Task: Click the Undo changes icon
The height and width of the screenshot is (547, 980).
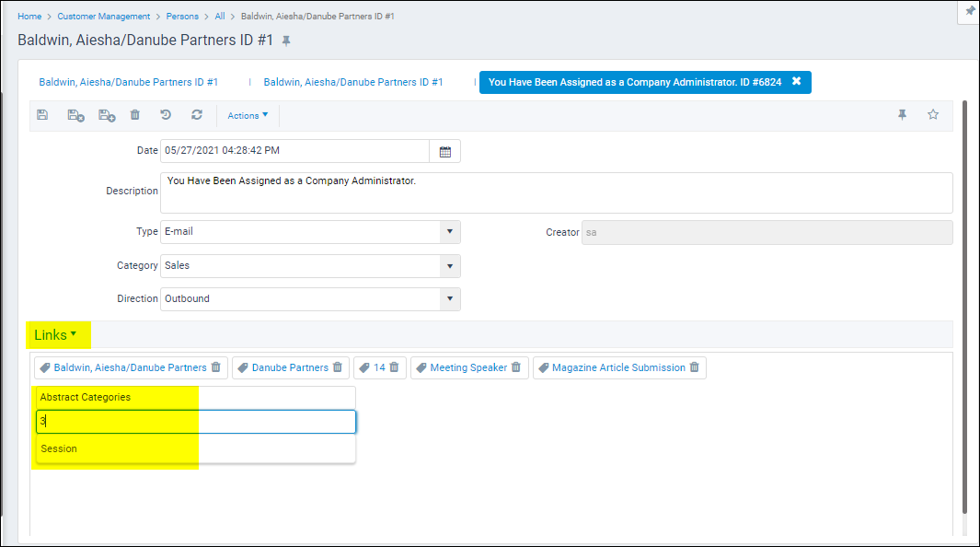Action: click(166, 115)
